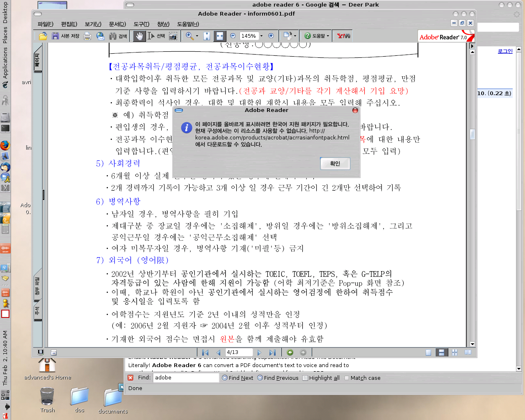The height and width of the screenshot is (420, 525).
Task: Click the zoom percentage field showing 145%
Action: click(249, 36)
